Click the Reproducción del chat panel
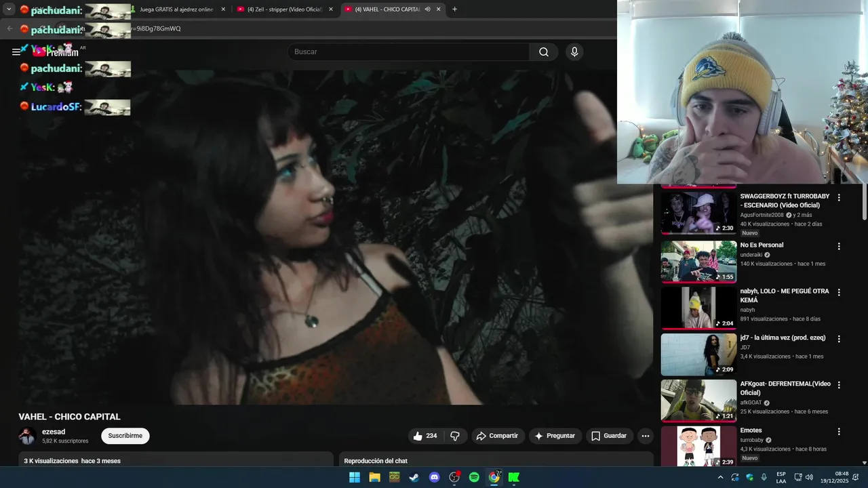The height and width of the screenshot is (488, 868). pos(496,460)
